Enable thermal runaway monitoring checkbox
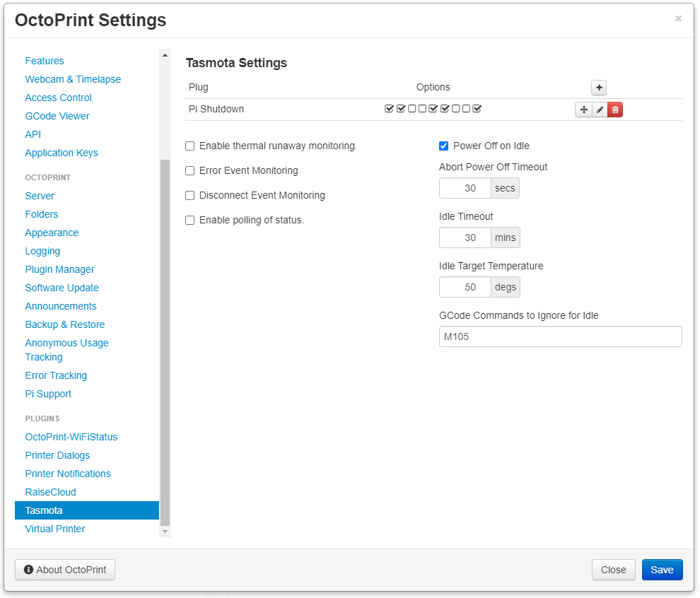The height and width of the screenshot is (598, 700). pyautogui.click(x=189, y=146)
